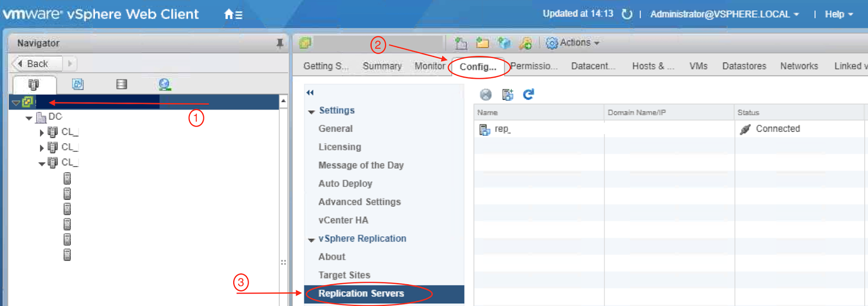Collapse the vSphere Replication section

[x=311, y=240]
